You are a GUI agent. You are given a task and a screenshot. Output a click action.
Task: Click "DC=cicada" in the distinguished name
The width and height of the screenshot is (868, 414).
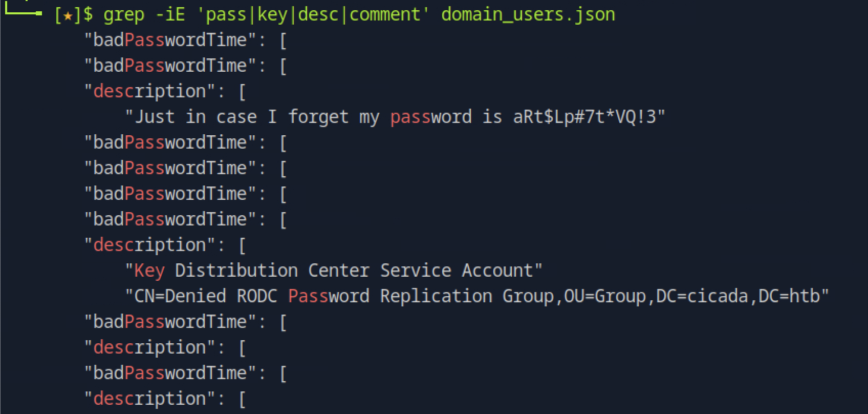(x=702, y=296)
